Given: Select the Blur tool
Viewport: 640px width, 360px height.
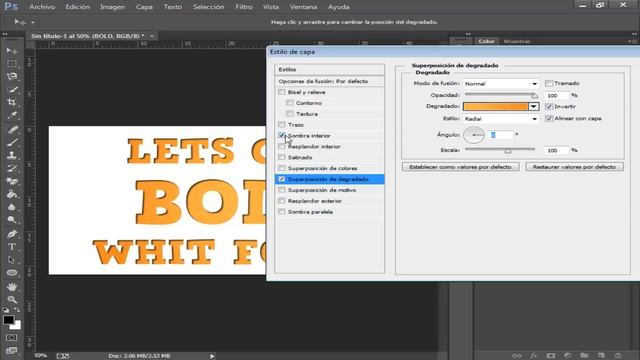Looking at the screenshot, I should click(11, 207).
